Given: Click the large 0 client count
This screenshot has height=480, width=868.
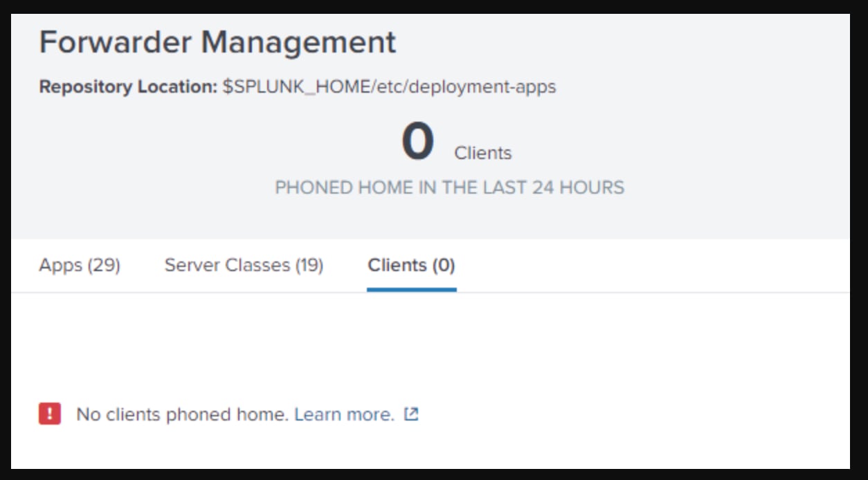Looking at the screenshot, I should 418,142.
